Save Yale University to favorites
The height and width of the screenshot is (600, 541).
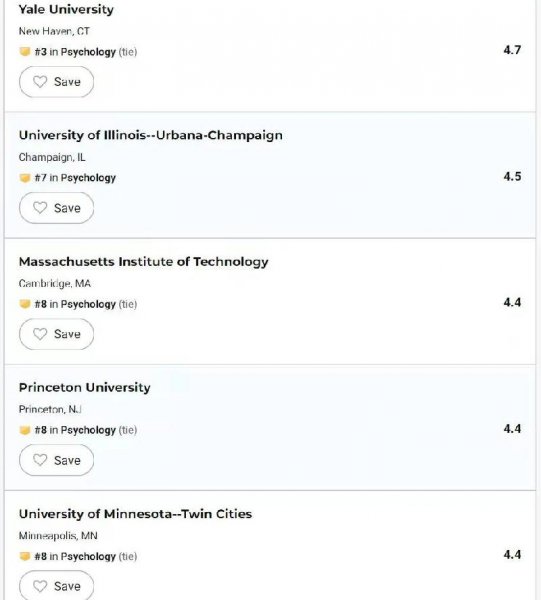56,82
